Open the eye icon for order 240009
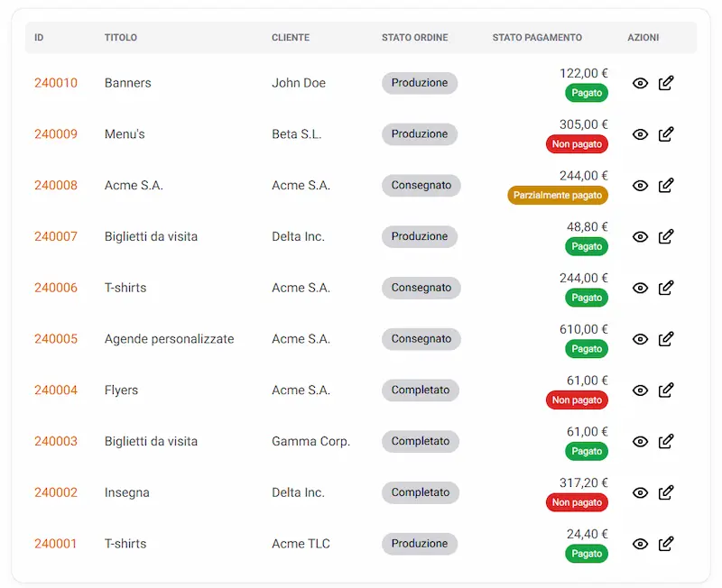This screenshot has width=722, height=588. tap(640, 134)
